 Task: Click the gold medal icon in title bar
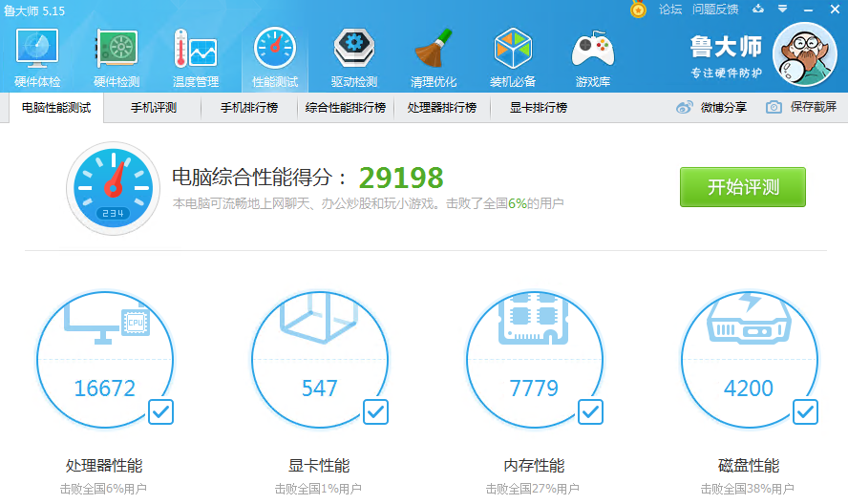pyautogui.click(x=638, y=10)
